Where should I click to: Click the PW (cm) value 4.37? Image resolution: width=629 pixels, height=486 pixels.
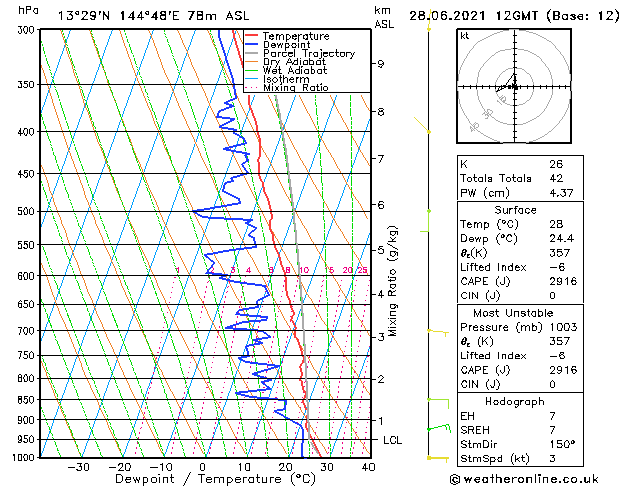pos(561,193)
